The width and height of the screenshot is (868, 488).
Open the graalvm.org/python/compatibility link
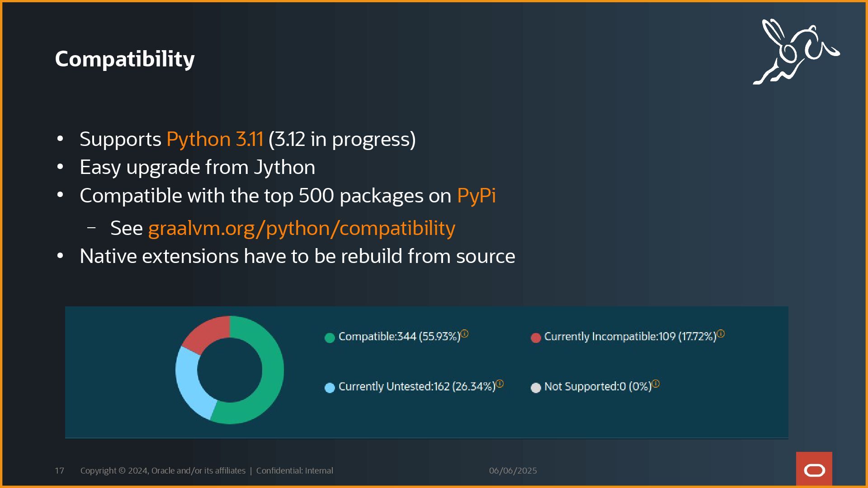click(302, 228)
